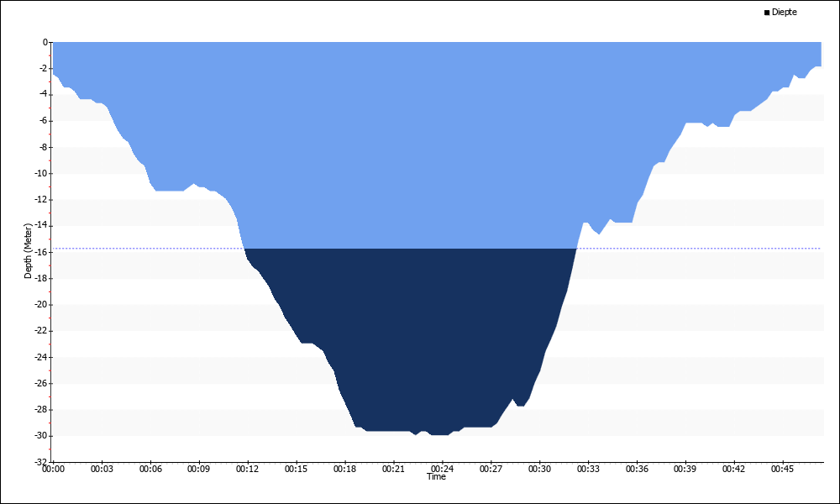Click the -30 depth axis label
Viewport: 840px width, 504px height.
42,435
